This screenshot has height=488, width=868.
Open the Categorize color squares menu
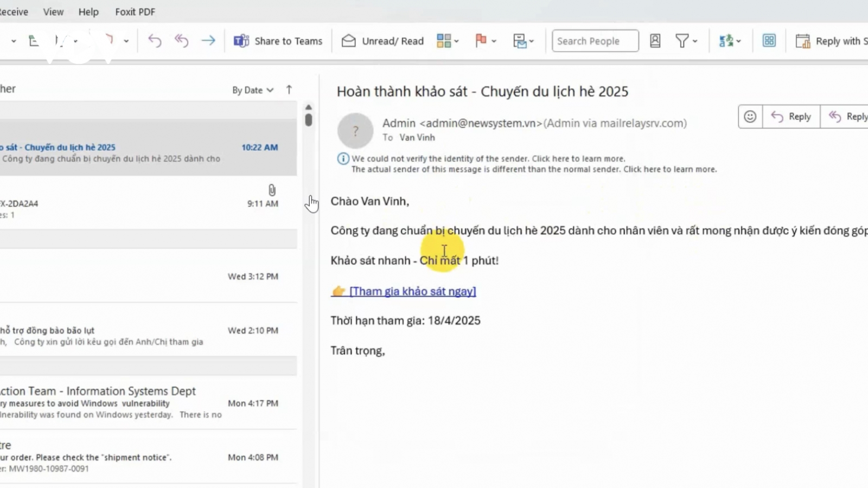tap(448, 41)
